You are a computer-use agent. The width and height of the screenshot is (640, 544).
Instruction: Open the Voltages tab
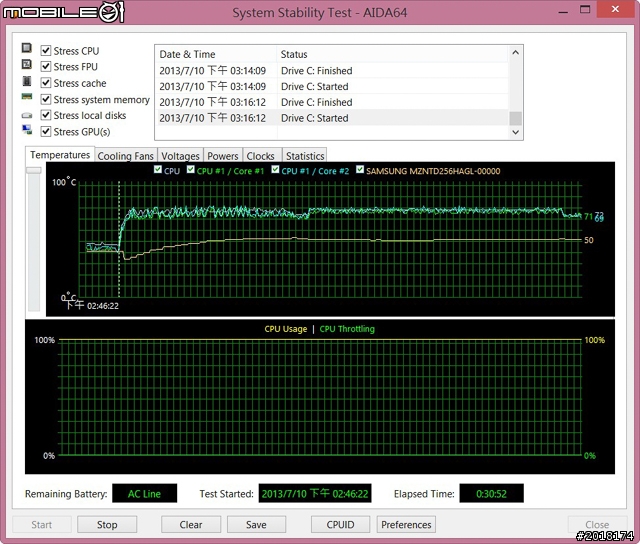[180, 156]
